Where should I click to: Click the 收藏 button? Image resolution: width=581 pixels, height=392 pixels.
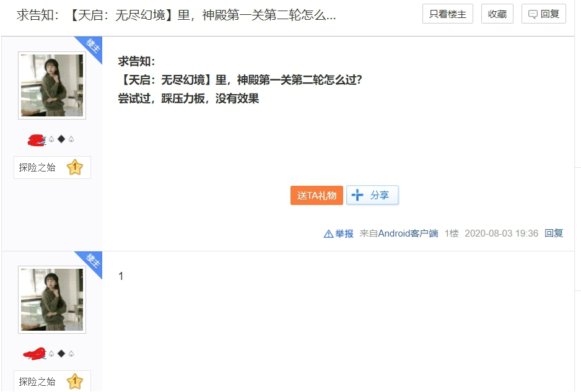[497, 14]
